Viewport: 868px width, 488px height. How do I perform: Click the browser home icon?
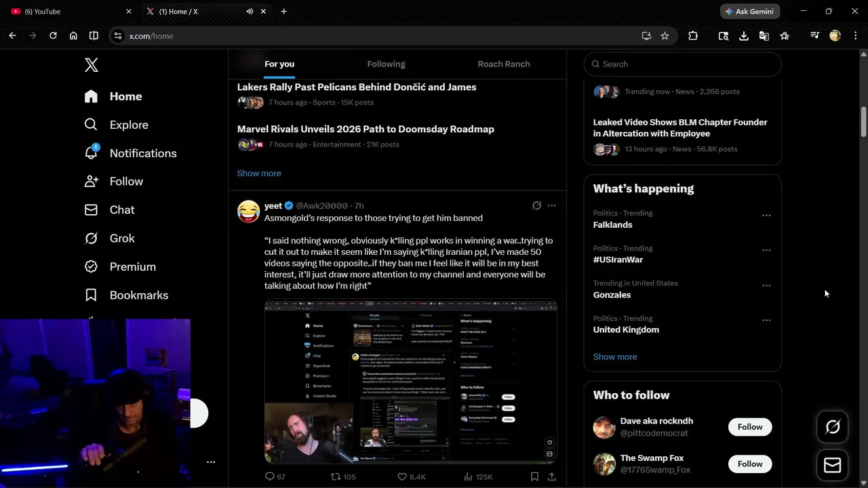coord(73,36)
